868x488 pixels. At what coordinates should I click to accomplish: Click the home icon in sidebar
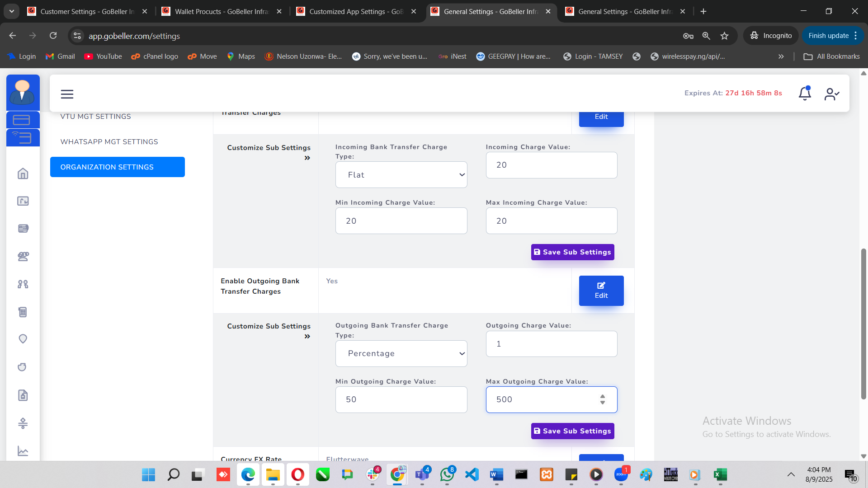coord(23,174)
